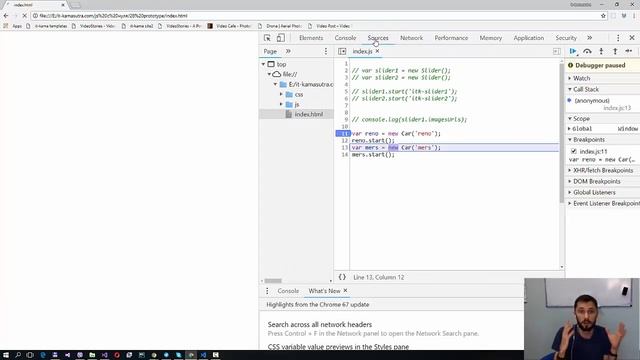640x360 pixels.
Task: Open taskbar search magnifier
Action: [x=18, y=355]
